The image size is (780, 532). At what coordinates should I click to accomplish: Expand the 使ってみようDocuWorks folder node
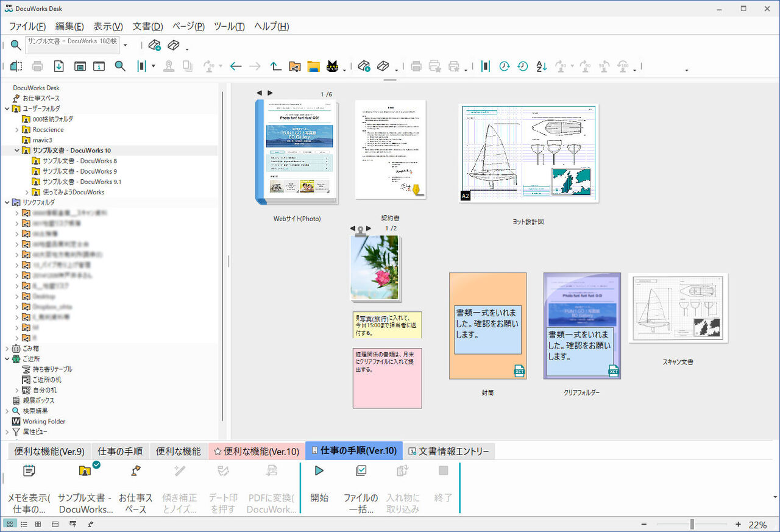pos(26,192)
